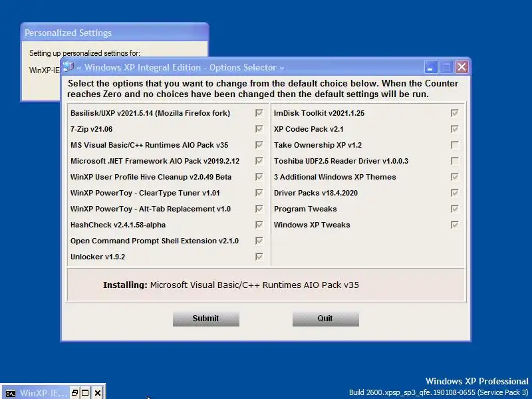Screen dimensions: 532x399
Task: Click 'WinXP User Profile Hive Cleanup v2.0.49 Beta' label
Action: coord(151,177)
